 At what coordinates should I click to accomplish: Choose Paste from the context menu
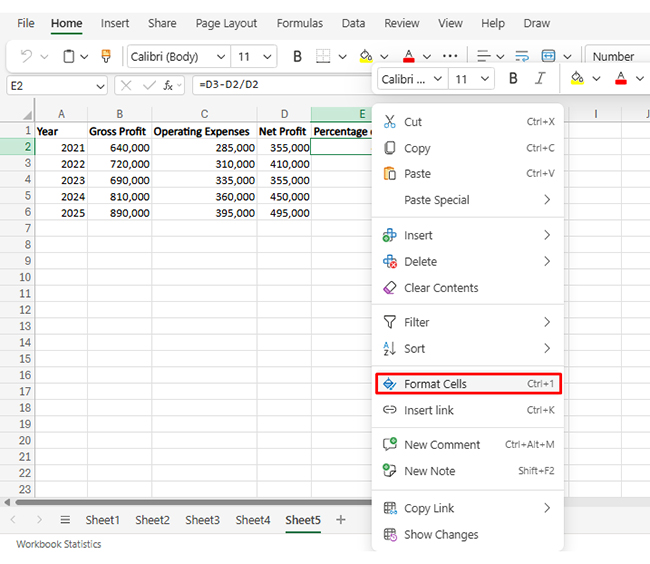[x=469, y=174]
